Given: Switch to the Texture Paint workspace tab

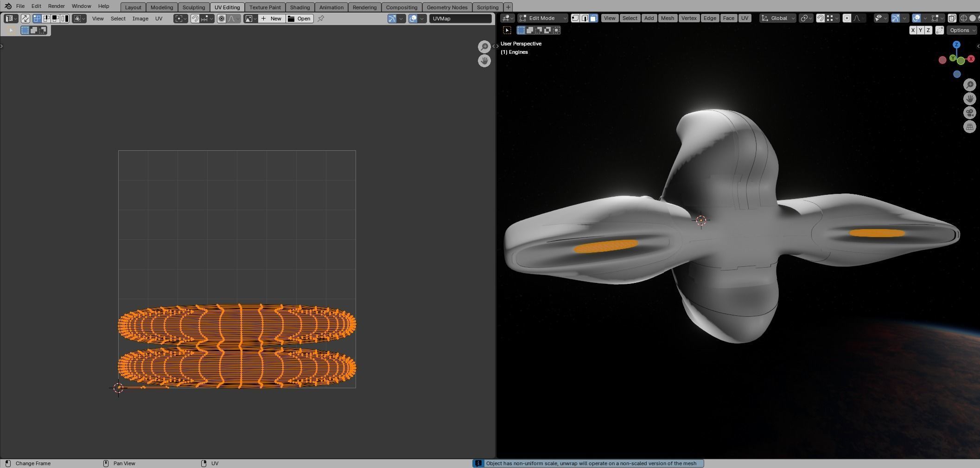Looking at the screenshot, I should 265,7.
